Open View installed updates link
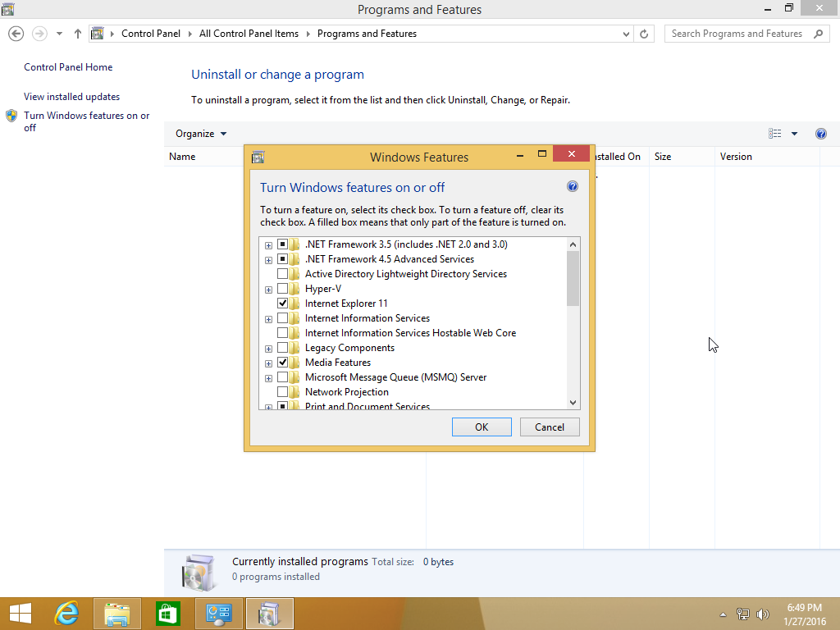The height and width of the screenshot is (630, 840). (x=72, y=97)
